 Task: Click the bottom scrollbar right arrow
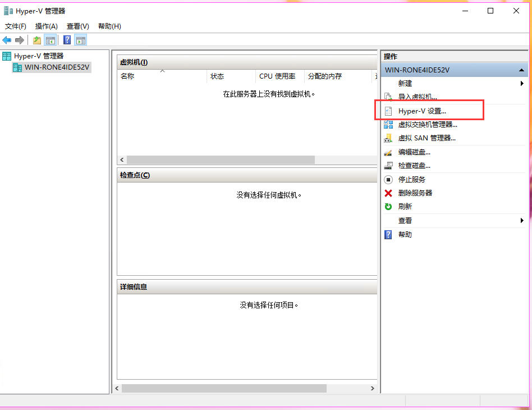click(373, 388)
